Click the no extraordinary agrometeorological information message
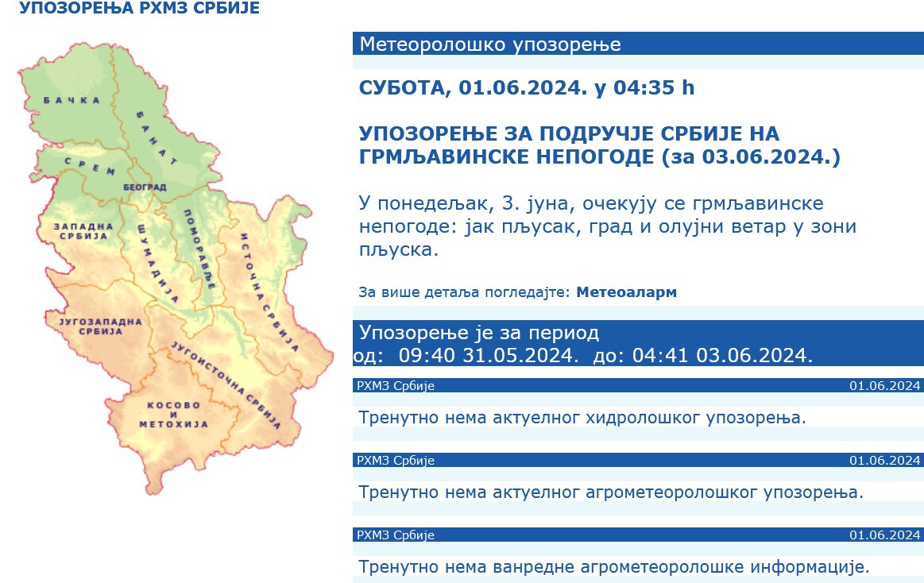The image size is (924, 583). click(613, 567)
